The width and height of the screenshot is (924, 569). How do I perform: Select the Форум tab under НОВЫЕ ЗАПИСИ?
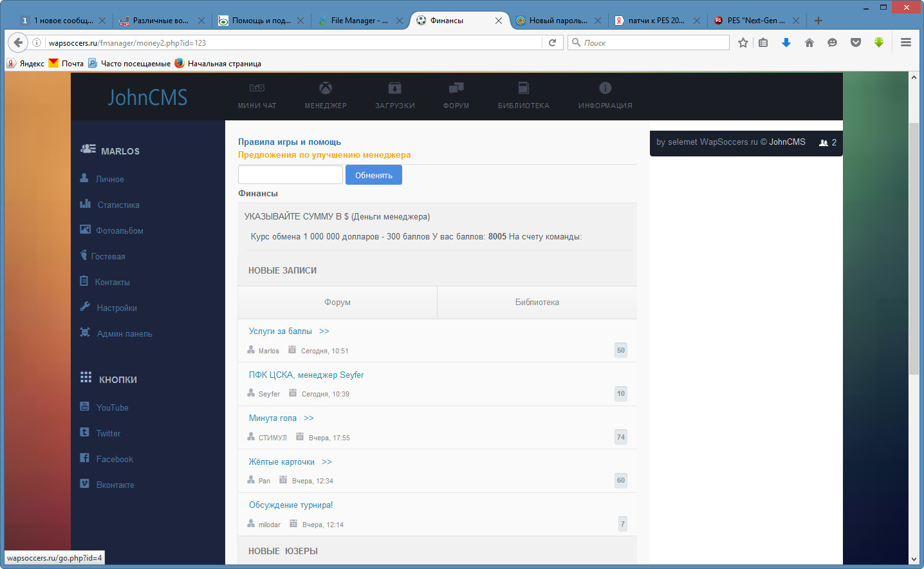[338, 303]
